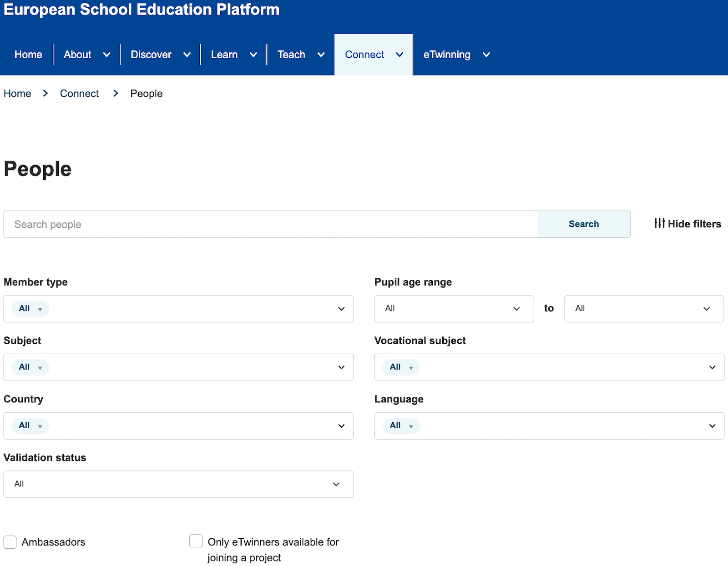Click the Subject filter label
Screen dimensions: 728x566
click(x=22, y=341)
